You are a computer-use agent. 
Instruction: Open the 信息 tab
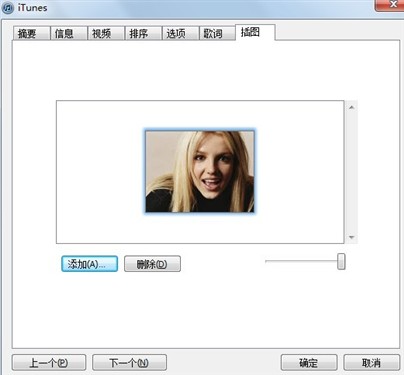tap(69, 33)
